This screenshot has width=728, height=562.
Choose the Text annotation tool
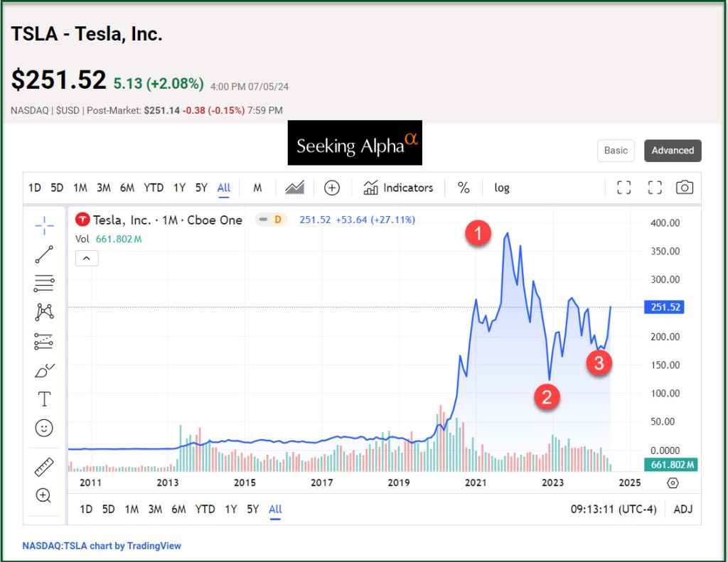[44, 399]
